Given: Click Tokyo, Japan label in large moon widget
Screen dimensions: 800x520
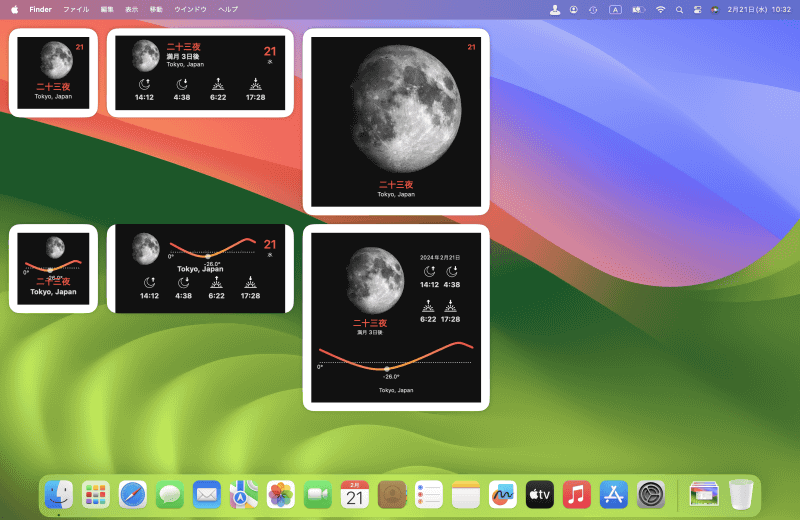Looking at the screenshot, I should coord(396,194).
